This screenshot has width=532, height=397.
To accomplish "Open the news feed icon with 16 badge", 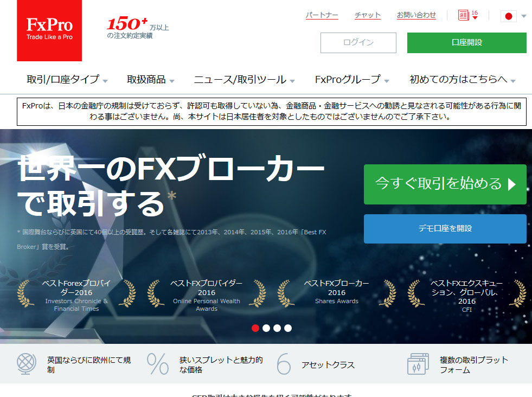I will click(468, 15).
